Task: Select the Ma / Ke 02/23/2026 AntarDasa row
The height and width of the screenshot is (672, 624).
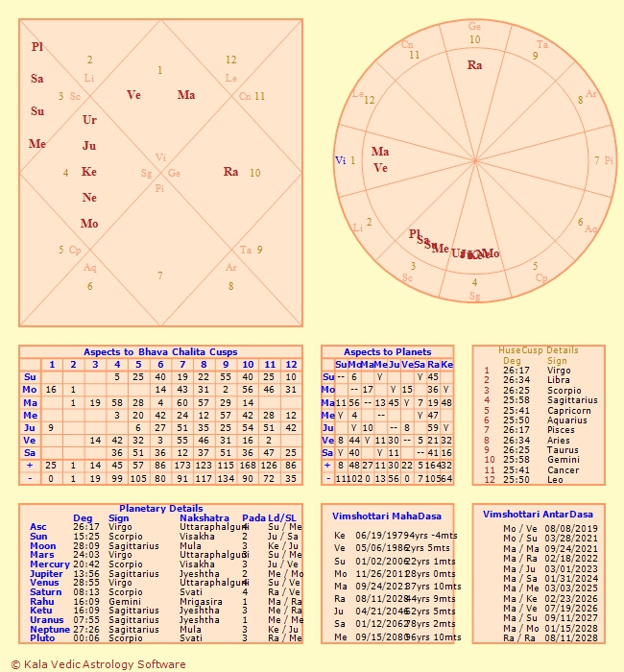Action: click(x=550, y=598)
